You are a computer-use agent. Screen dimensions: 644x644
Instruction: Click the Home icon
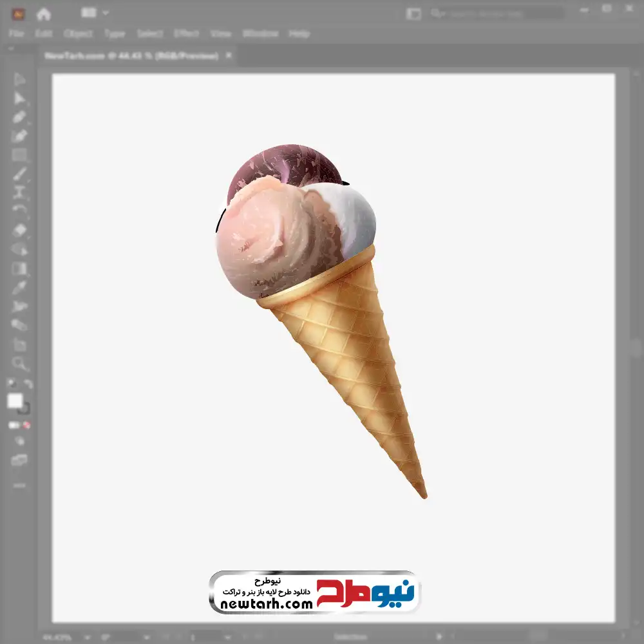click(x=44, y=14)
